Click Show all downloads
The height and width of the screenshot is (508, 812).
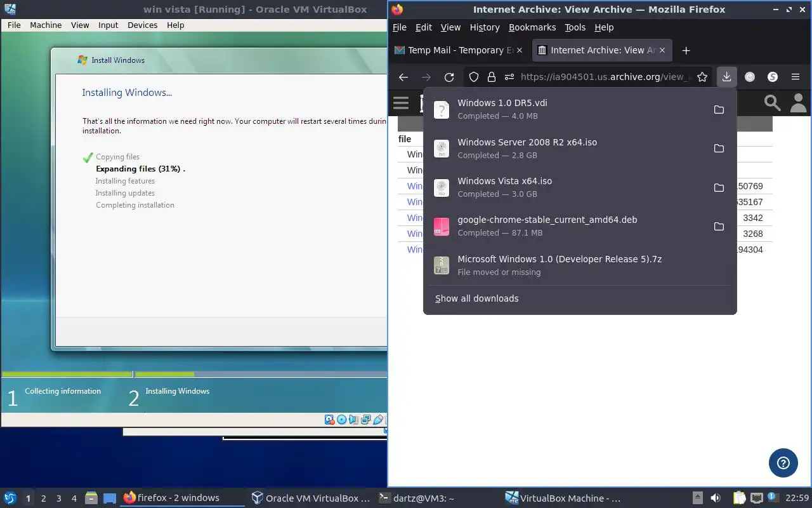pyautogui.click(x=476, y=298)
